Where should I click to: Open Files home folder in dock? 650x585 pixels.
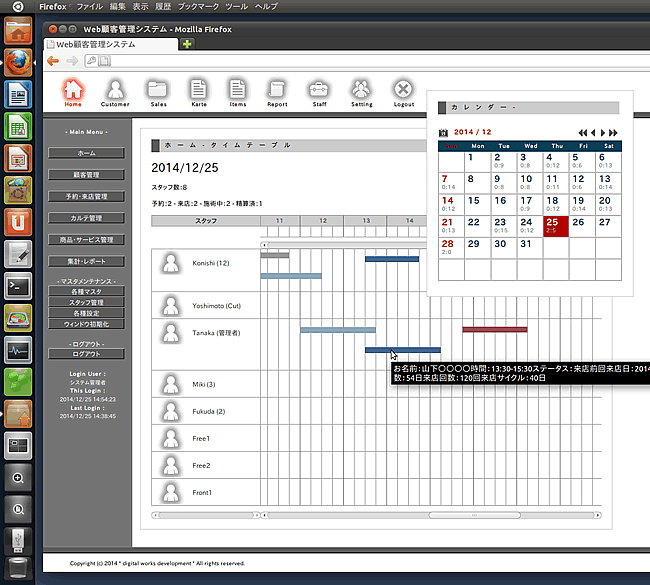pyautogui.click(x=18, y=30)
